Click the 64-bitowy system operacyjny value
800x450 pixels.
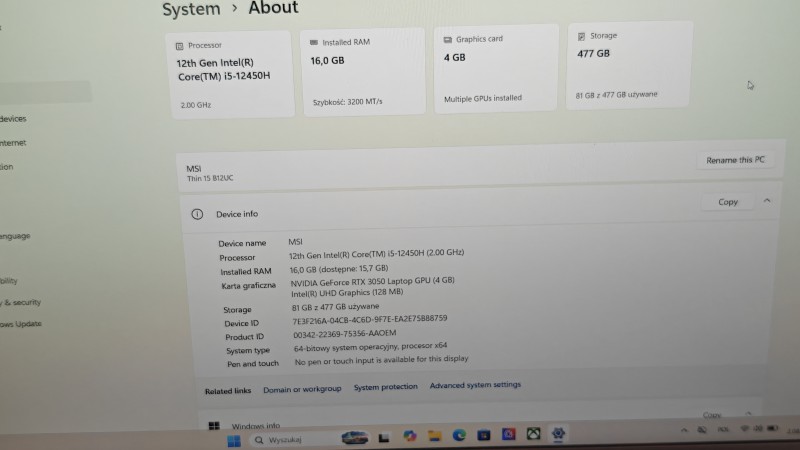pos(370,347)
